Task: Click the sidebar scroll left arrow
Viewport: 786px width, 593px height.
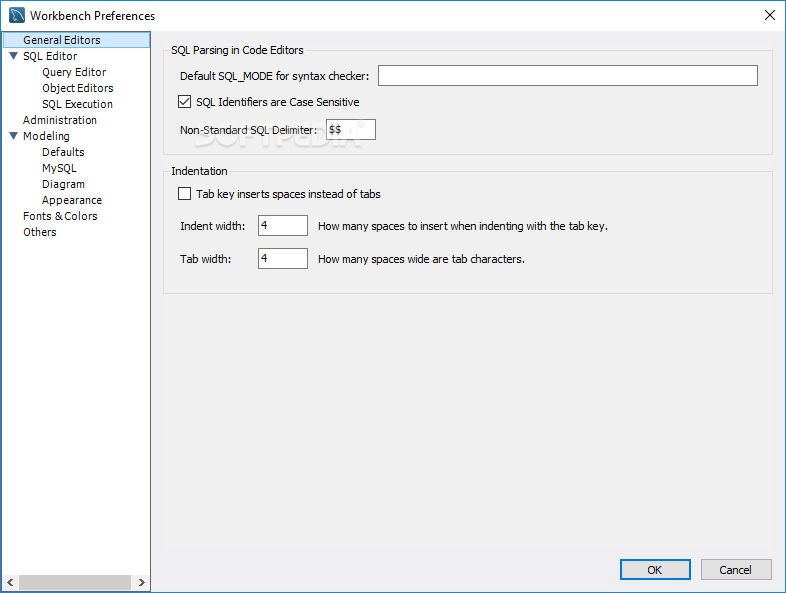Action: point(10,582)
